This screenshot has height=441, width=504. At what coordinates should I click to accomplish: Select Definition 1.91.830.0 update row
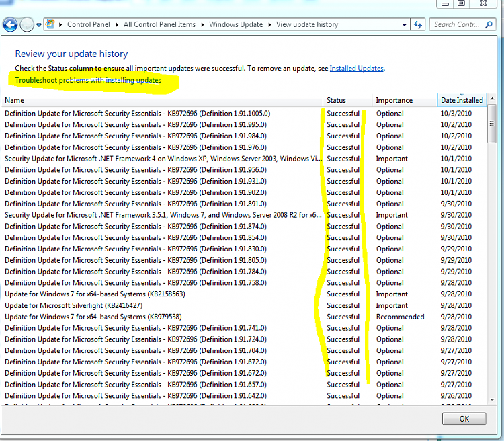pyautogui.click(x=244, y=249)
